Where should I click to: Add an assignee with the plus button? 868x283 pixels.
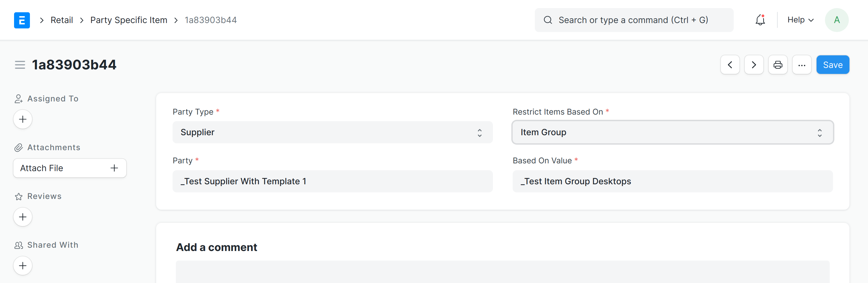click(22, 119)
